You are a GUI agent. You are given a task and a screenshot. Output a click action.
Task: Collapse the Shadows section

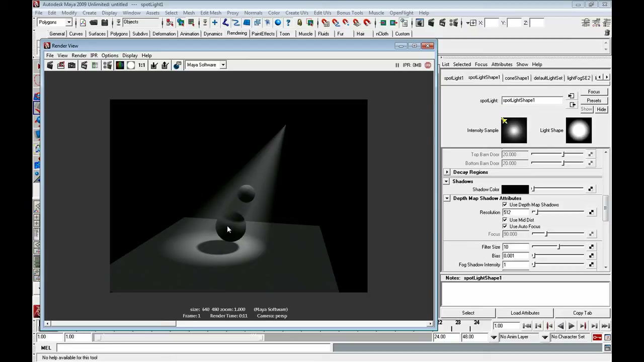coord(447,181)
